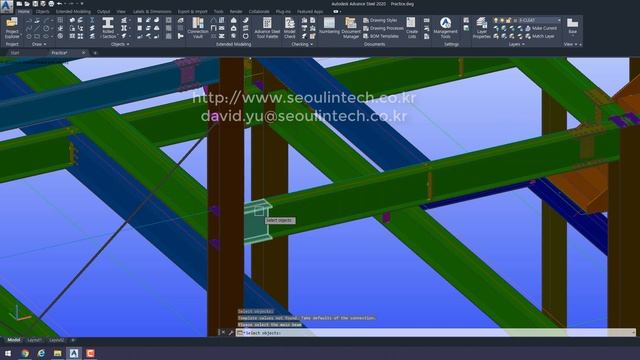This screenshot has height=360, width=640.
Task: Open Drawing Processes
Action: click(x=383, y=28)
